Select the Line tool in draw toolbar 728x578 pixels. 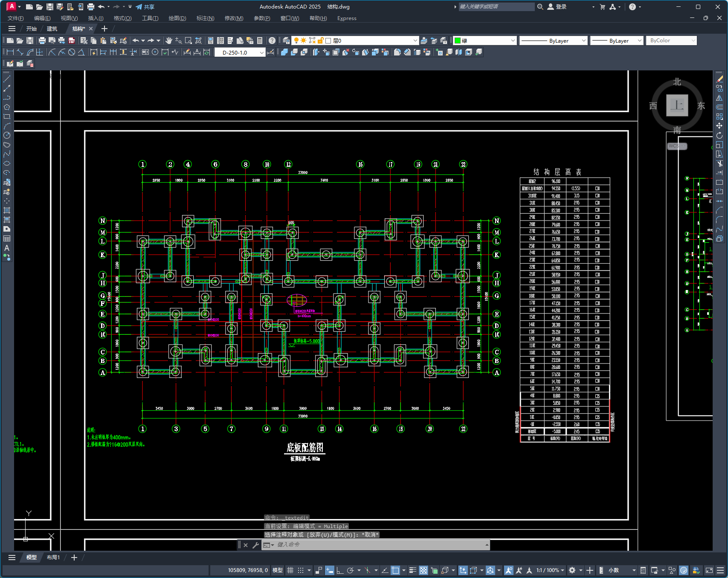(x=7, y=79)
